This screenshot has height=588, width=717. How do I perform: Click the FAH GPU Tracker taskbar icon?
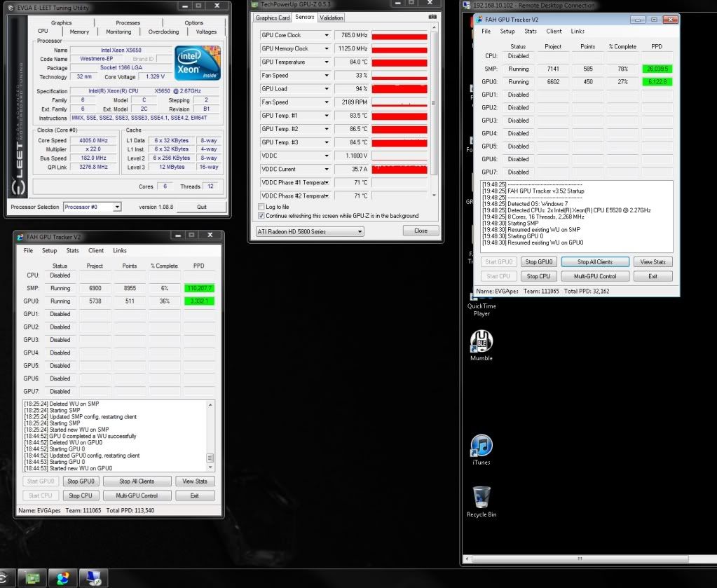pos(63,578)
